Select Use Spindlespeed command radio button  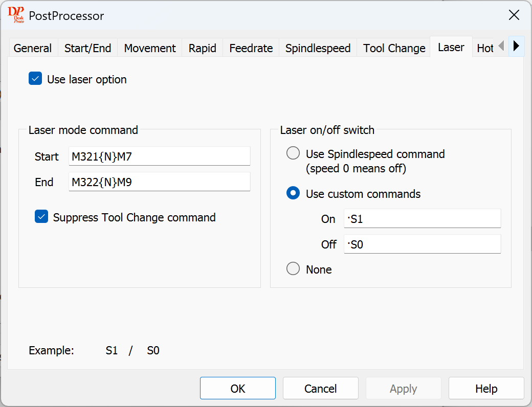click(x=293, y=153)
